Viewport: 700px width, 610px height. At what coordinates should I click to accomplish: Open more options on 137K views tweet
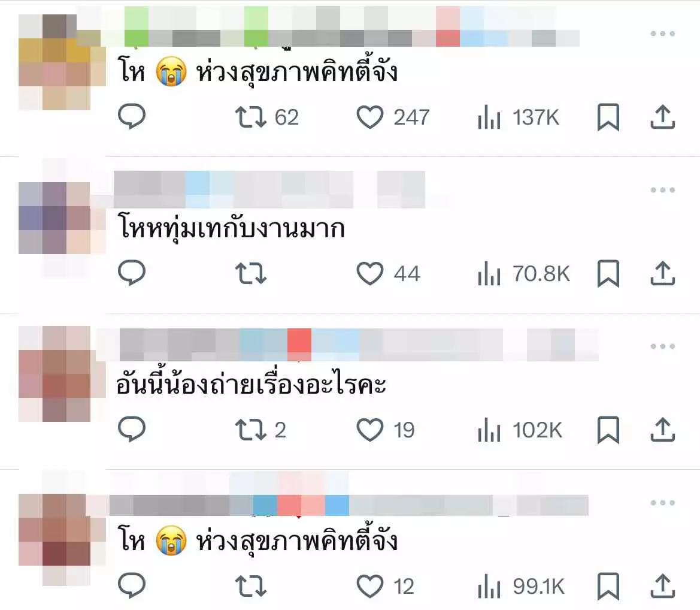click(x=662, y=34)
